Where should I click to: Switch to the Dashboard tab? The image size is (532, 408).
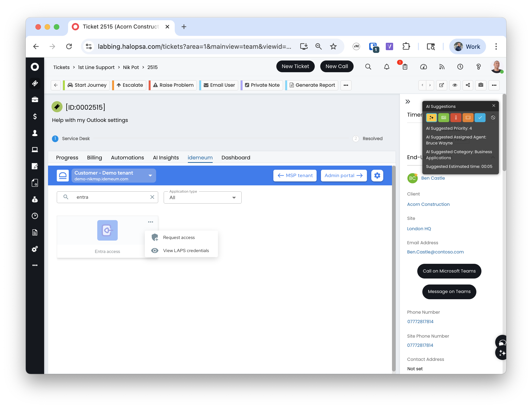[236, 158]
